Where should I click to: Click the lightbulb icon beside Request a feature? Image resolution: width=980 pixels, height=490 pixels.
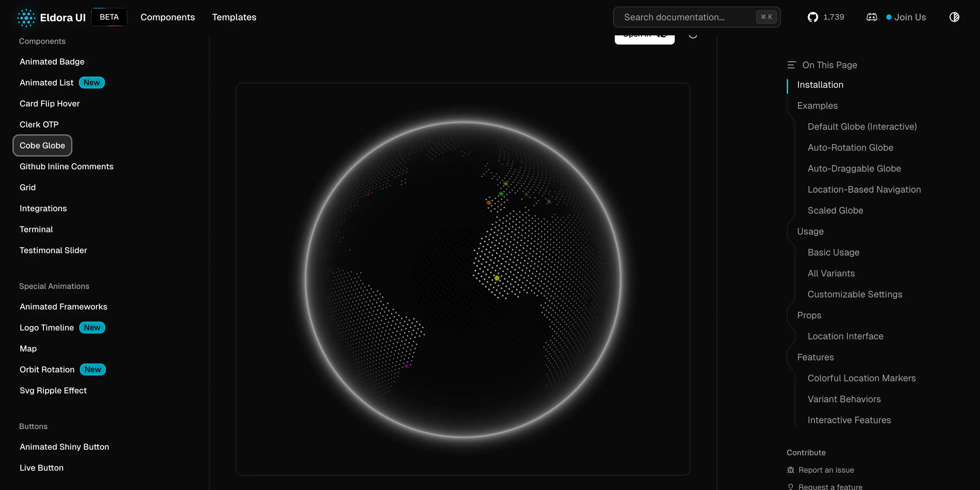coord(791,487)
